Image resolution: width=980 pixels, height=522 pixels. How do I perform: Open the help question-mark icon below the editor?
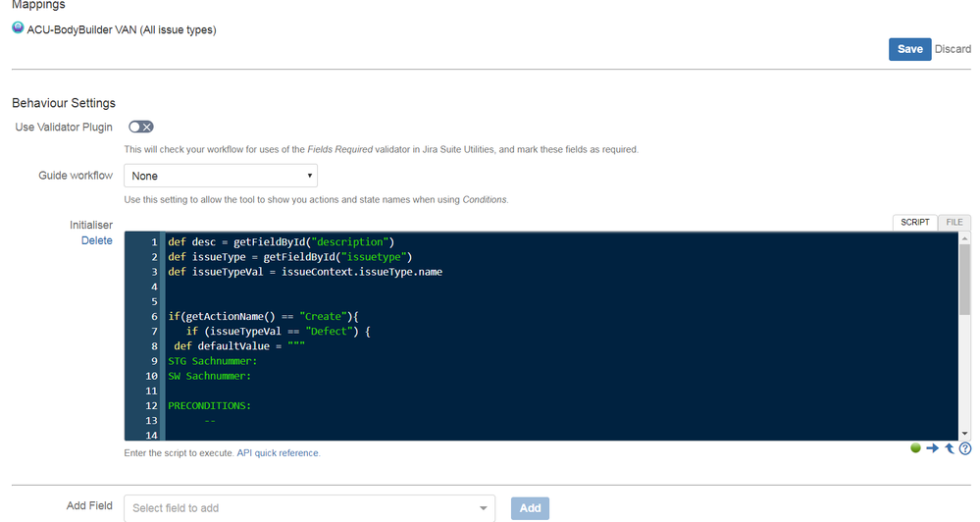point(965,448)
